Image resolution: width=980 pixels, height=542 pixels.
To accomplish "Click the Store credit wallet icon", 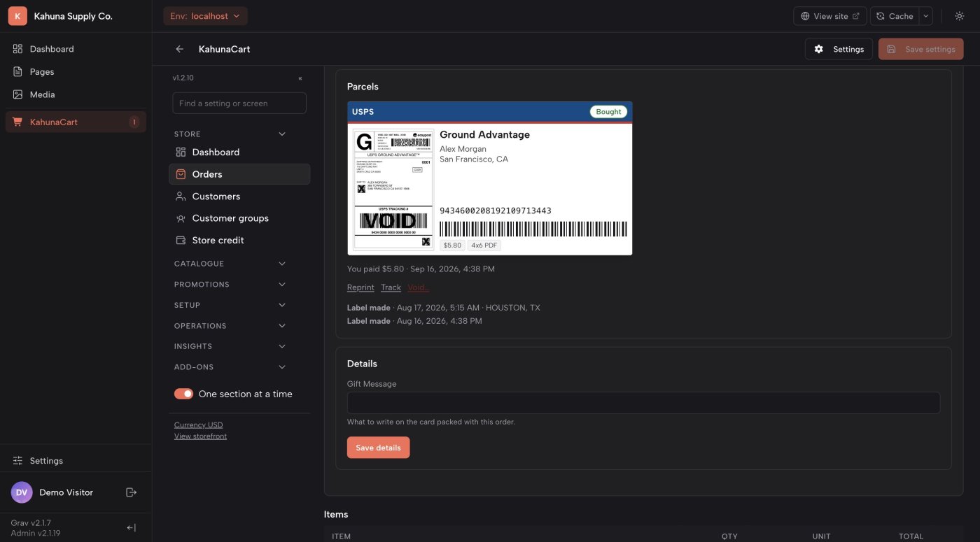I will pyautogui.click(x=181, y=240).
